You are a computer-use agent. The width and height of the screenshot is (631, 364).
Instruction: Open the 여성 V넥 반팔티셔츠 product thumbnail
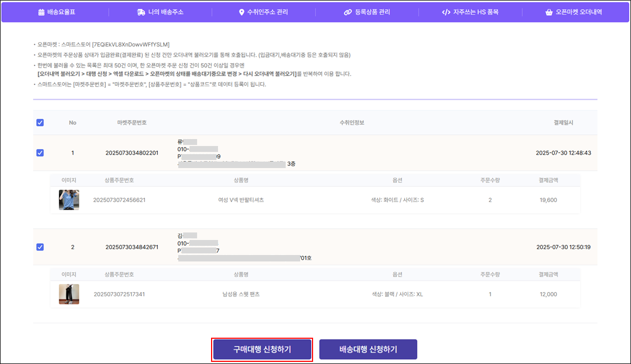click(69, 200)
